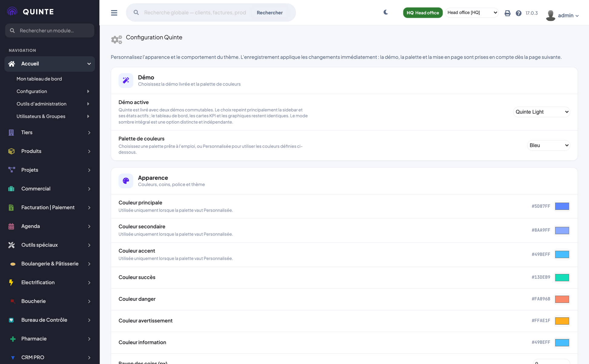Screen dimensions: 589x364
Task: Click the version number 17.0.3
Action: 531,13
